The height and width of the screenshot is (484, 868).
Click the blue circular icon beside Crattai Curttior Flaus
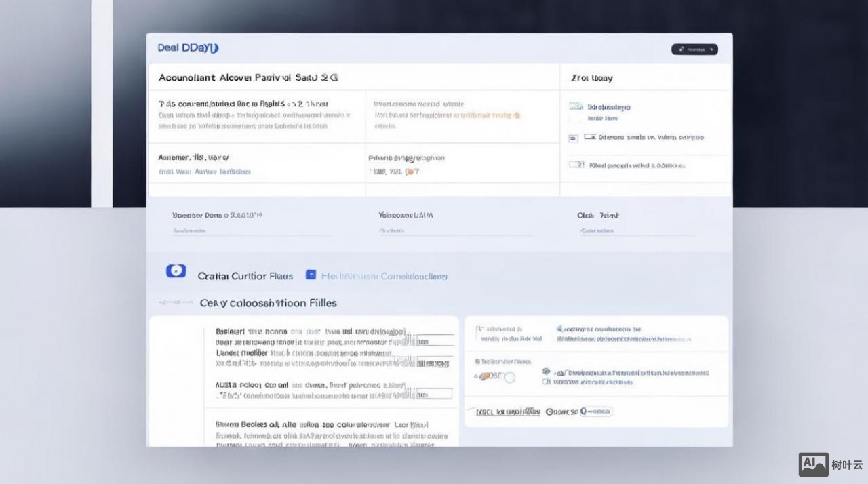pyautogui.click(x=176, y=271)
